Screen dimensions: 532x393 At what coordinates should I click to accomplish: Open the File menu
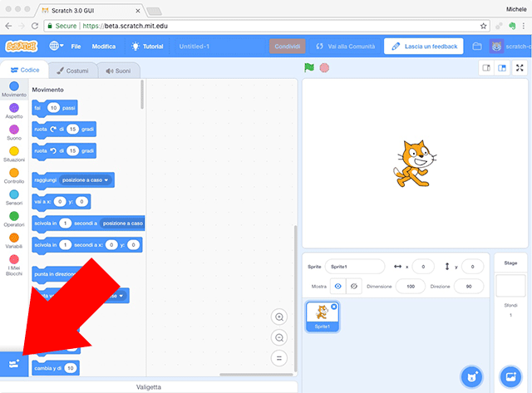[76, 47]
